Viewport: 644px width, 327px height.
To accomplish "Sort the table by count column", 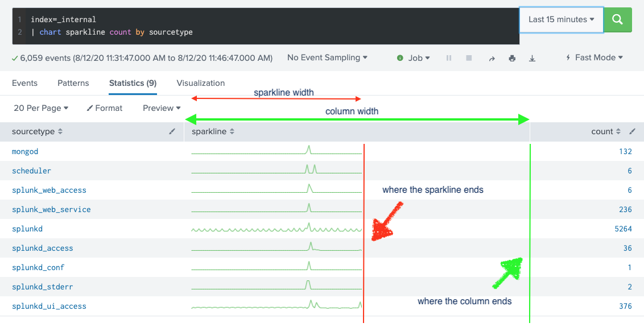I will click(606, 132).
